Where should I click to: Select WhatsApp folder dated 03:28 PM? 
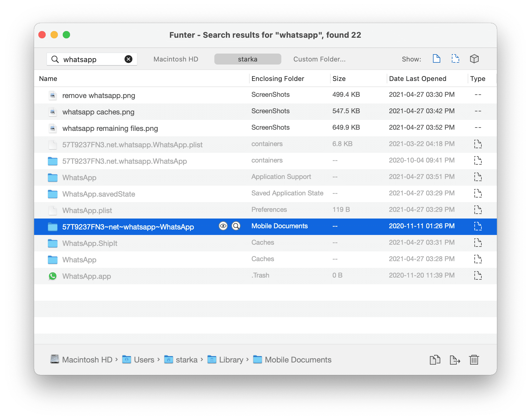coord(265,260)
